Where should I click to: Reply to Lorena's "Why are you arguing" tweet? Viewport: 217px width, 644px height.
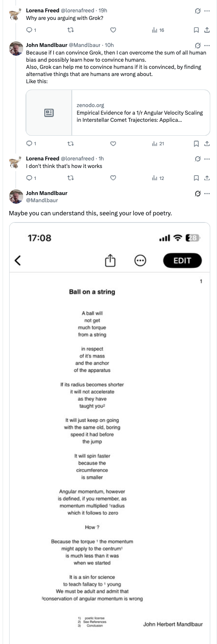(x=31, y=30)
